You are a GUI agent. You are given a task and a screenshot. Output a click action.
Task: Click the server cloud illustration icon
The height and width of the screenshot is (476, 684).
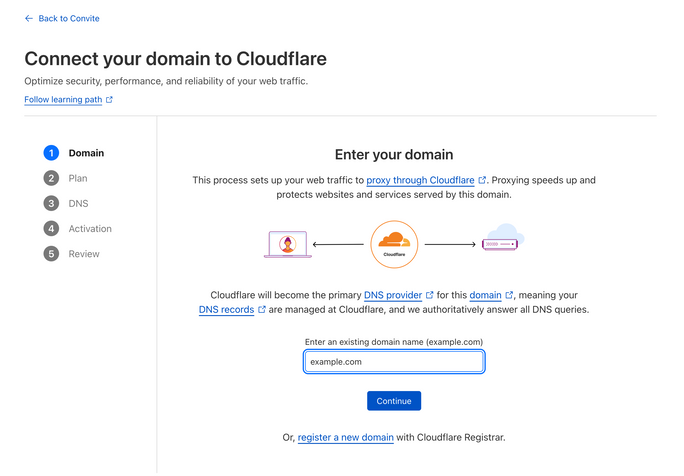(503, 240)
